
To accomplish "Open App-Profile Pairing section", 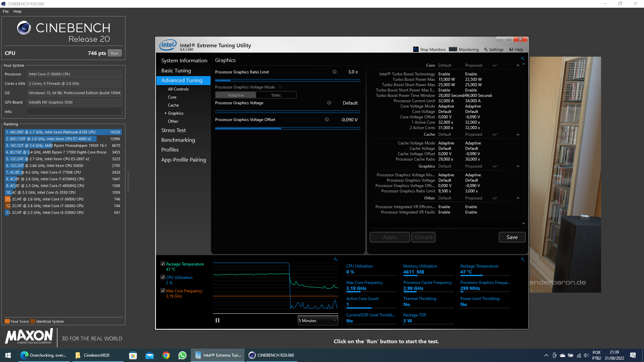I will pos(183,160).
